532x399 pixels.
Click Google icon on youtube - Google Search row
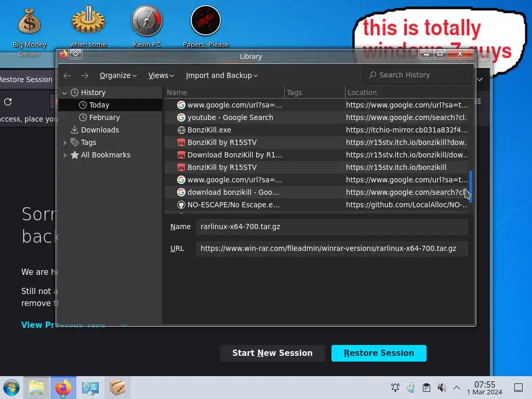(181, 117)
